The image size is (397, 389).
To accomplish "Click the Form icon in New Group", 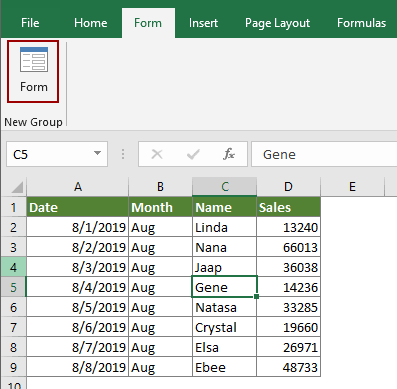I will (33, 71).
